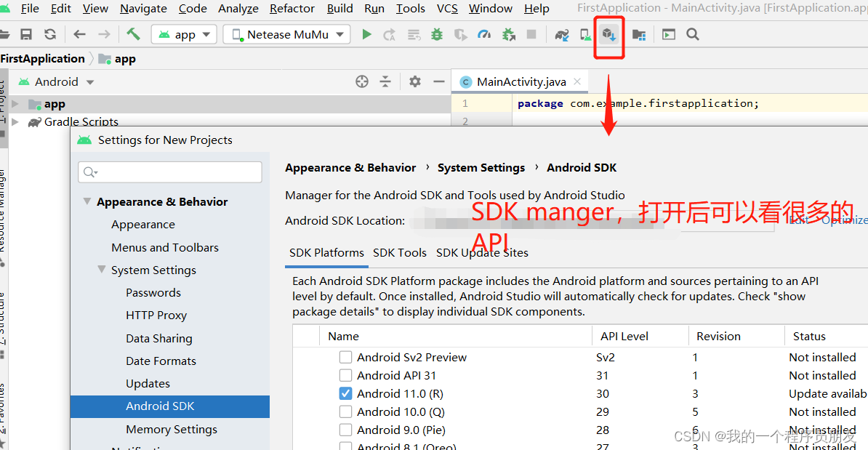Click Apply Changes and Restart Activity icon
868x450 pixels.
pos(389,34)
